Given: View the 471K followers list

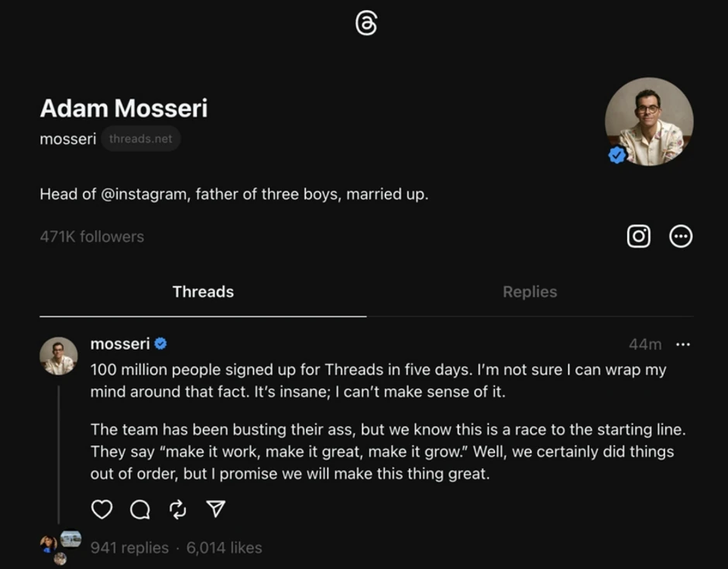Looking at the screenshot, I should tap(91, 237).
